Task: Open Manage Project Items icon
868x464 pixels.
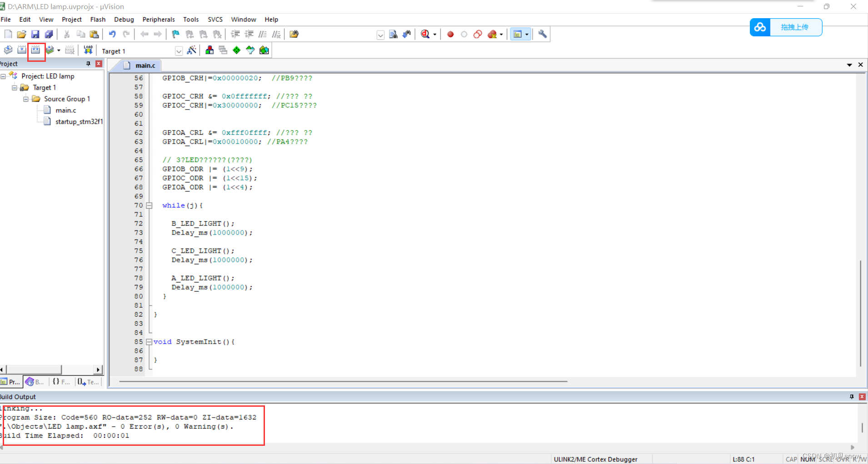Action: [210, 50]
